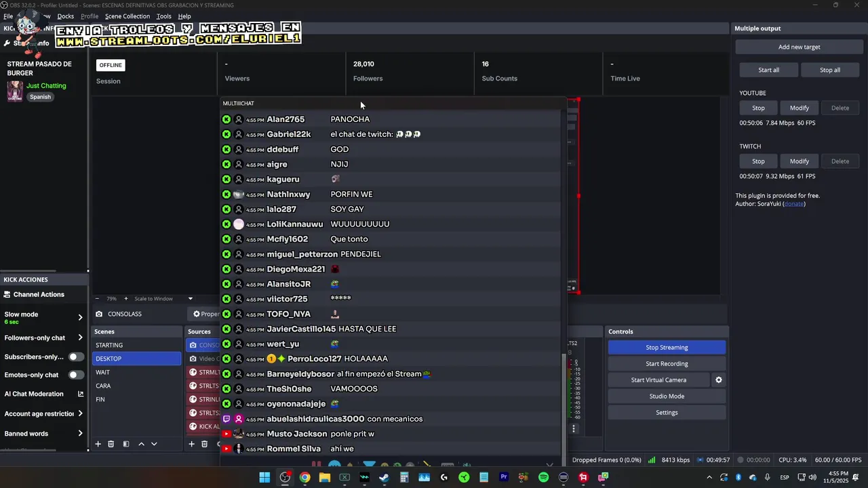Open Virtual Camera settings gear
Screen dimensions: 868x488
pyautogui.click(x=719, y=380)
